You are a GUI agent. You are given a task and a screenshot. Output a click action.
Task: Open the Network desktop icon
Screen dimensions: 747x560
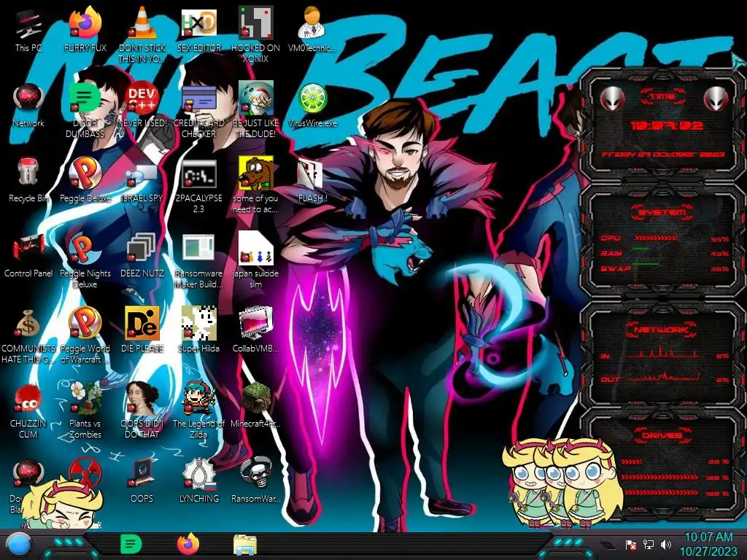coord(28,98)
